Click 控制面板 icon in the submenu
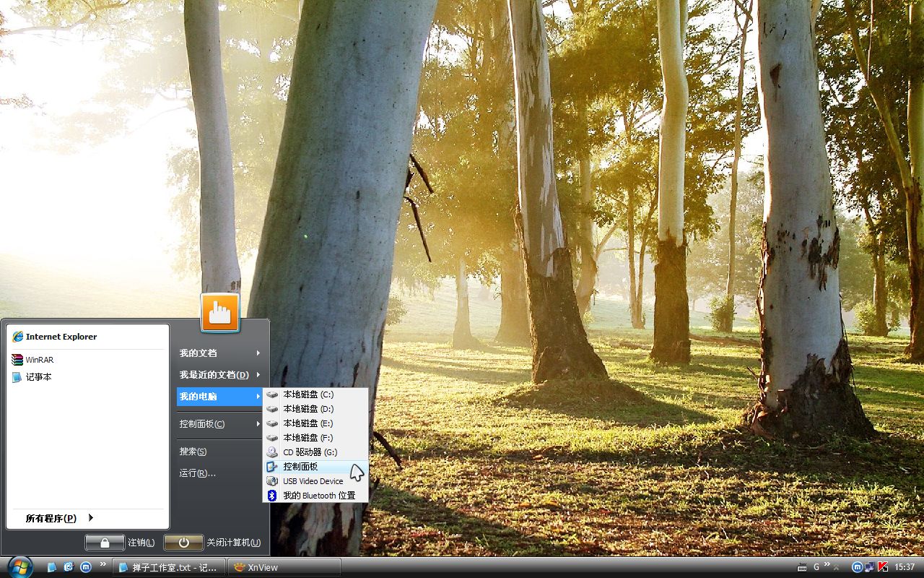Viewport: 924px width, 578px height. pos(272,467)
